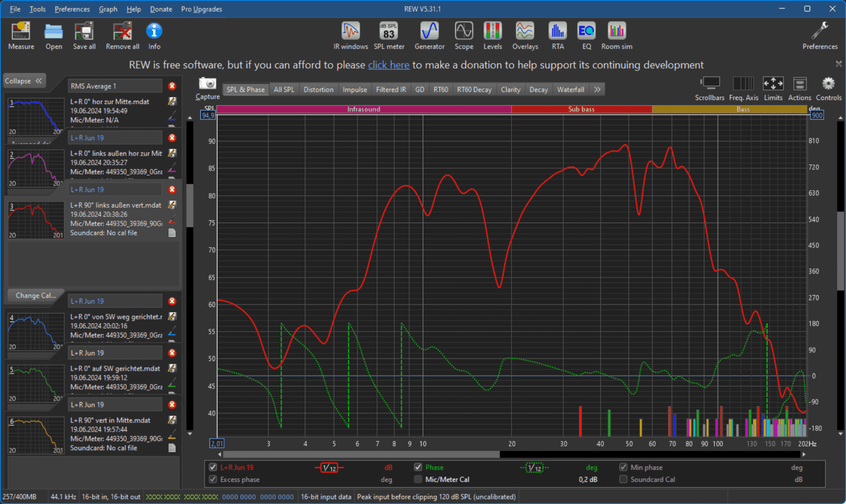Open notes page icon for 90° links außen vert
The width and height of the screenshot is (846, 504).
point(172,233)
